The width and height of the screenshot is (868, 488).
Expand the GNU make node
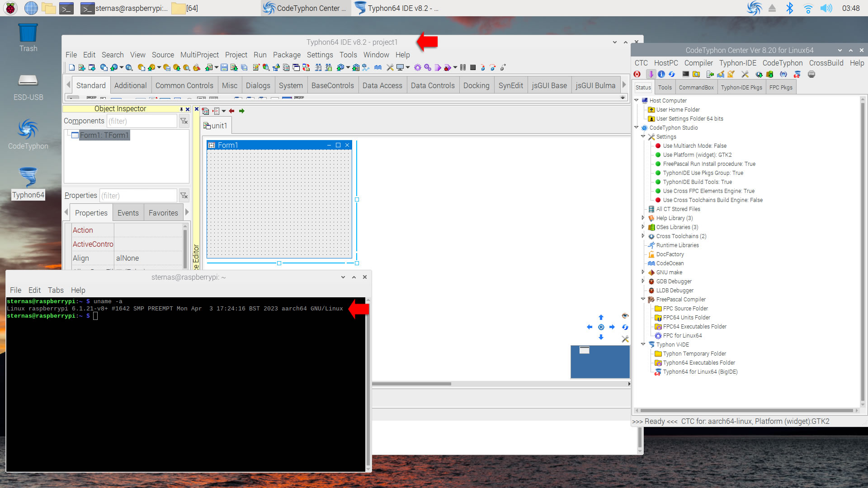643,272
